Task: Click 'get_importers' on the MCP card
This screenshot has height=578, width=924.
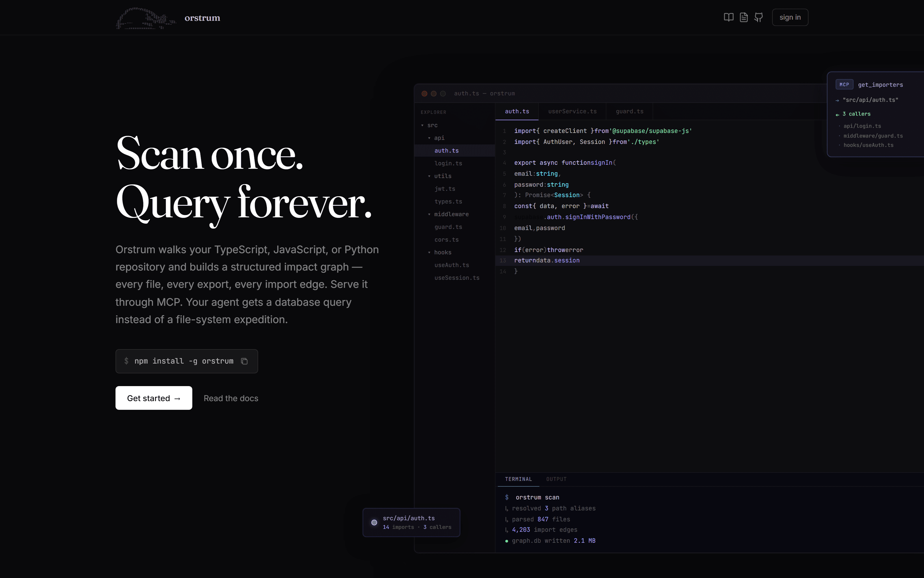Action: (880, 85)
